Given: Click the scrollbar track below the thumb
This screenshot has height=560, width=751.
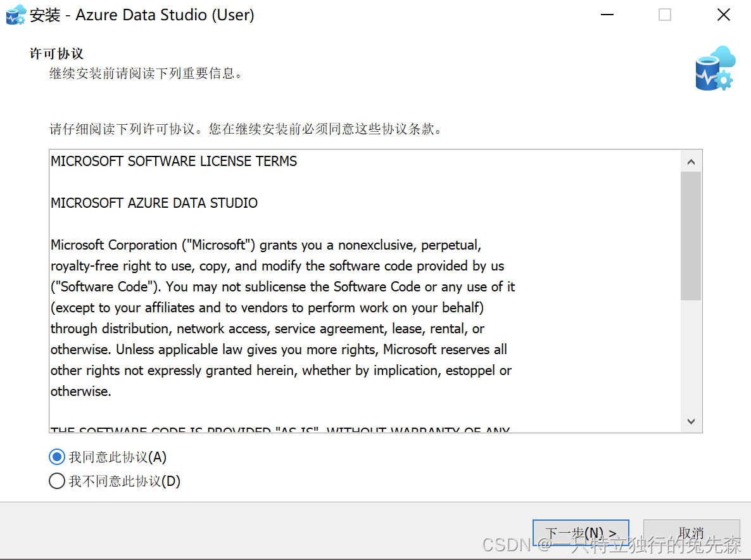Looking at the screenshot, I should [691, 355].
